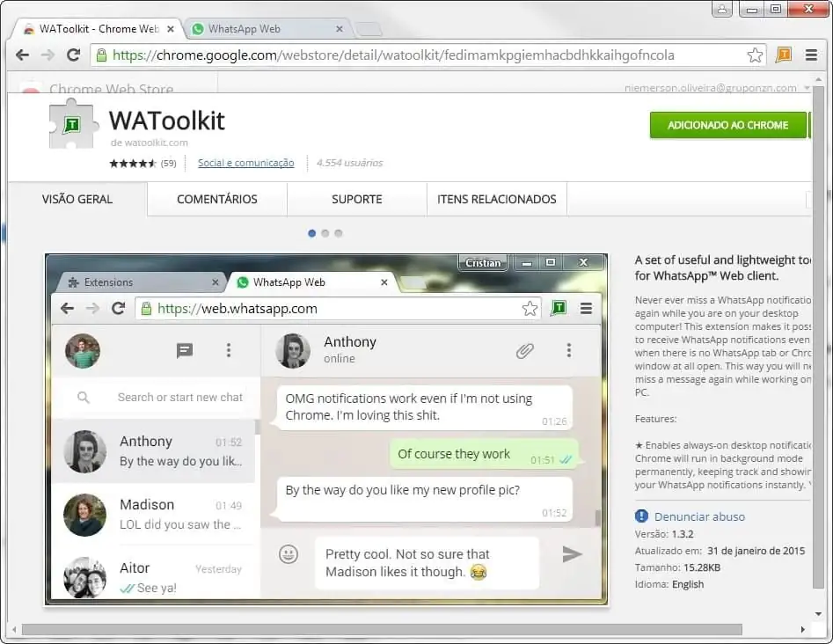Click the inner browser reload icon
The height and width of the screenshot is (644, 833).
(118, 308)
